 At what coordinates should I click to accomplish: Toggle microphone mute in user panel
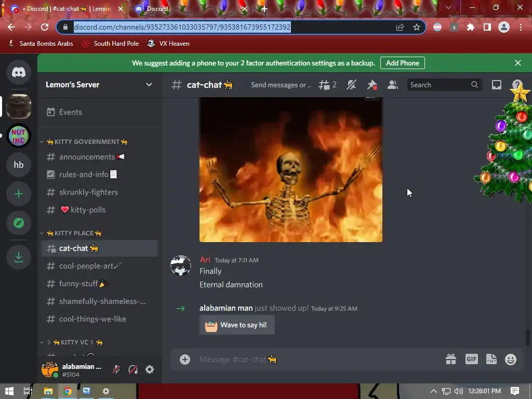coord(116,369)
